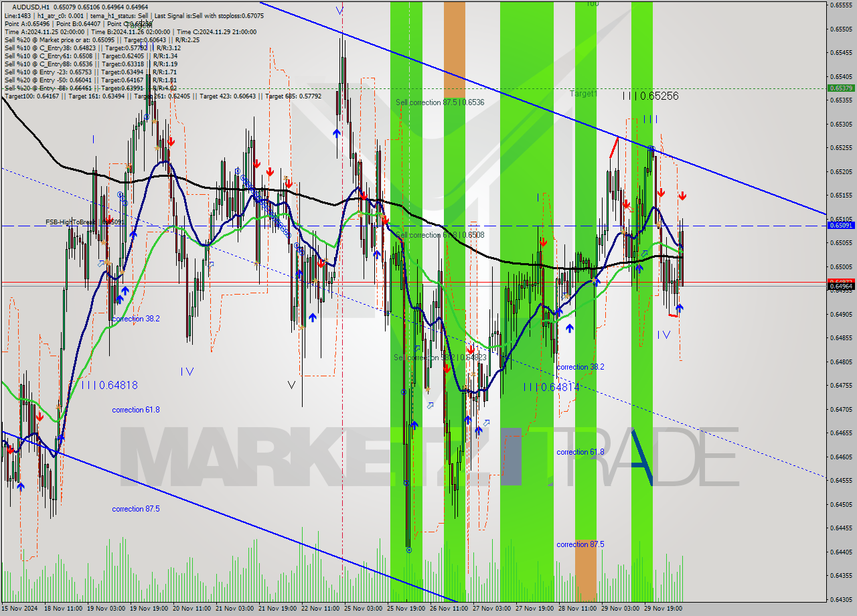Click the '28 Nov 11:00' time axis label
The height and width of the screenshot is (616, 857).
pyautogui.click(x=577, y=609)
